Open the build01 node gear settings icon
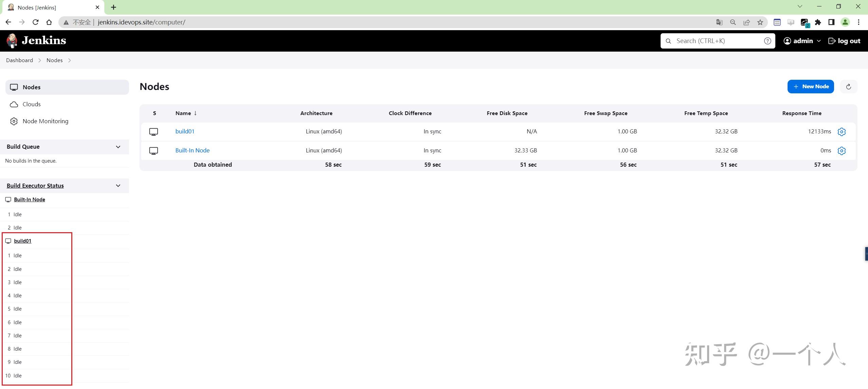The width and height of the screenshot is (868, 389). [841, 132]
